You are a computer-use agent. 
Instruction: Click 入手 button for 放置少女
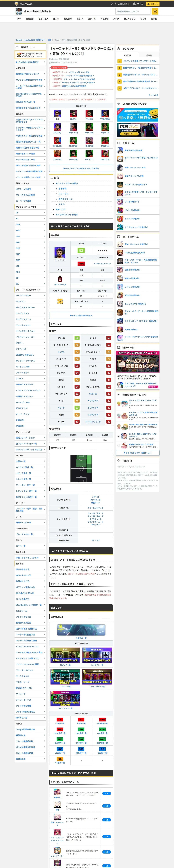click(106, 793)
